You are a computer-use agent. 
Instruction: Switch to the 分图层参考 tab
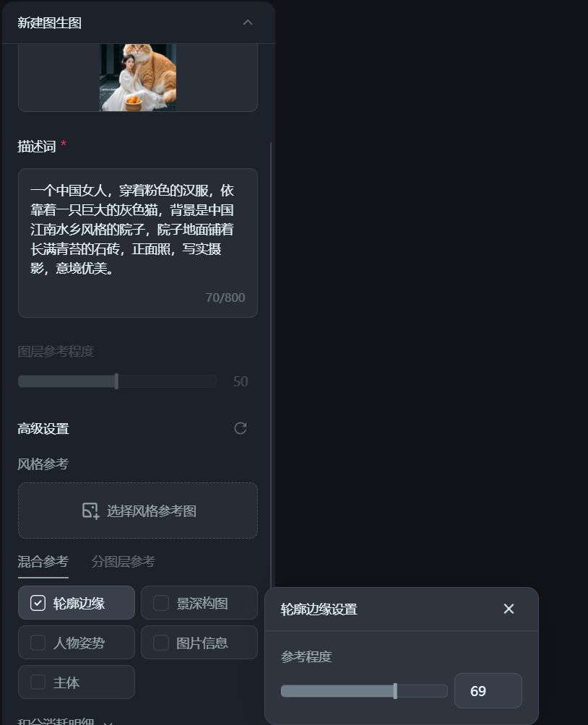coord(123,561)
